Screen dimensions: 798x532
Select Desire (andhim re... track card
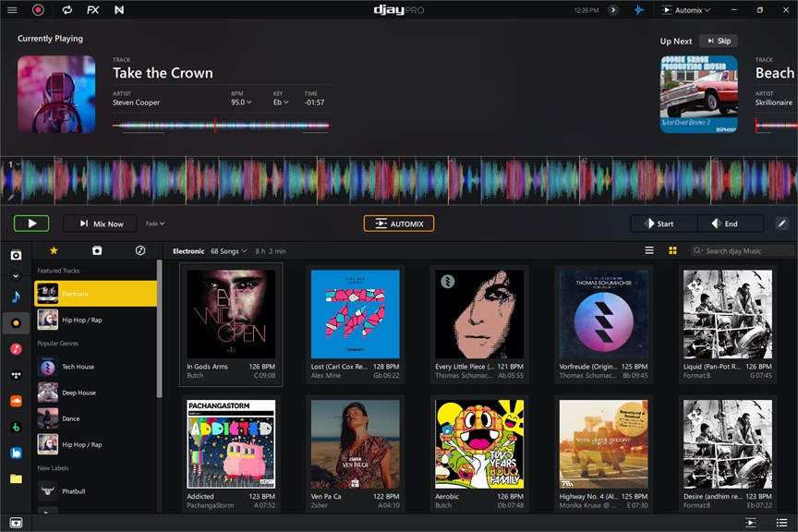click(728, 454)
